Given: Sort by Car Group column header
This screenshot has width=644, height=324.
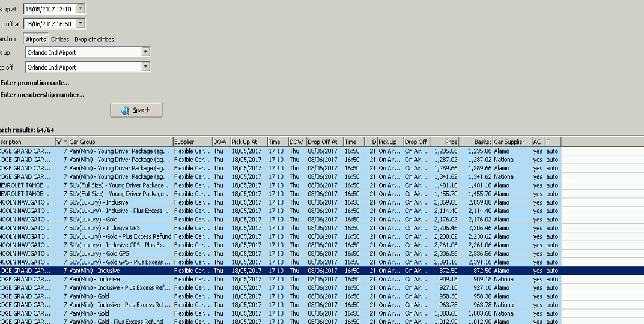Looking at the screenshot, I should [x=121, y=142].
